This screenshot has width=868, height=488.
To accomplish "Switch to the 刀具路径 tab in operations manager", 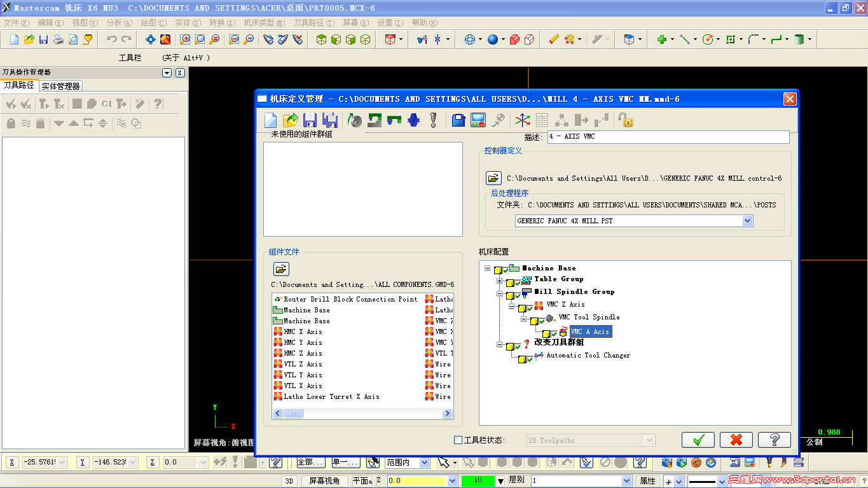I will pos(19,85).
